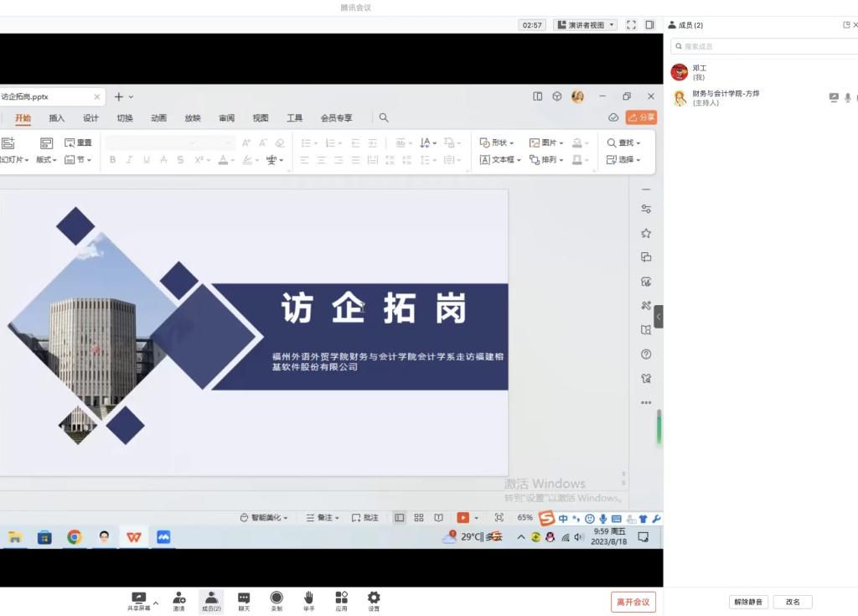This screenshot has width=858, height=616.
Task: Click the 离开会议 leave meeting button
Action: click(x=633, y=602)
